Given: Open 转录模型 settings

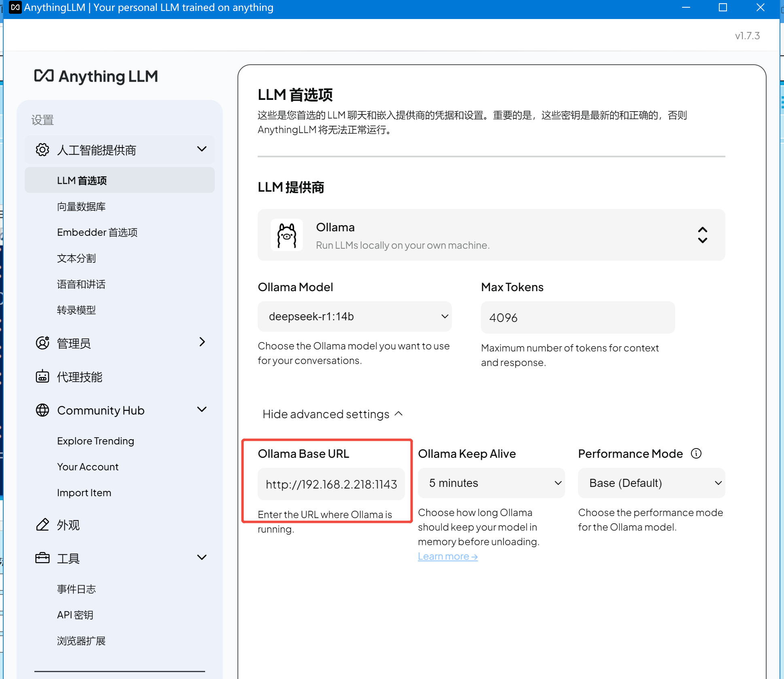Looking at the screenshot, I should click(76, 310).
